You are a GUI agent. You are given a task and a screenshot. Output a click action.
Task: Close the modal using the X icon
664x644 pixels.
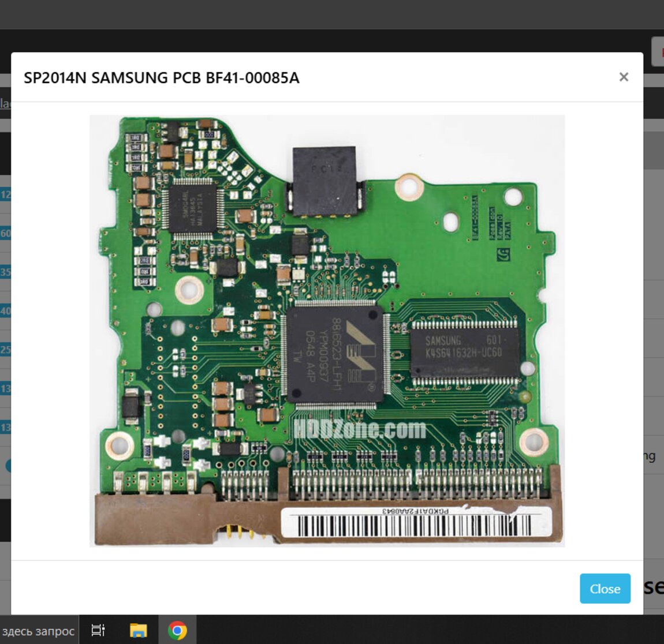(x=624, y=77)
